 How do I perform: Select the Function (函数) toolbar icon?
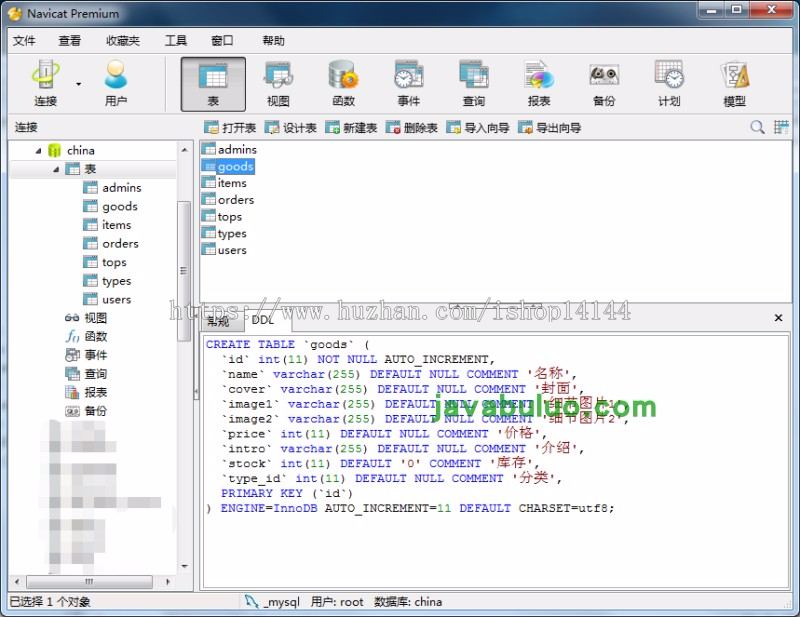343,84
